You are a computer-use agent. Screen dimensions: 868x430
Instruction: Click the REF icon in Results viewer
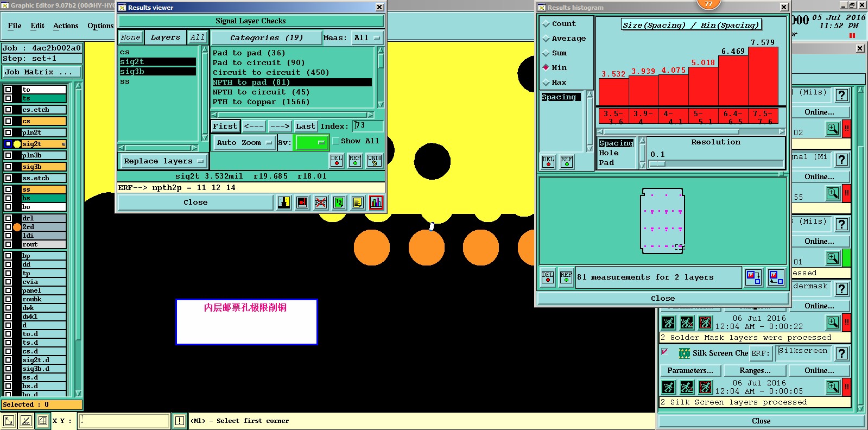[355, 161]
